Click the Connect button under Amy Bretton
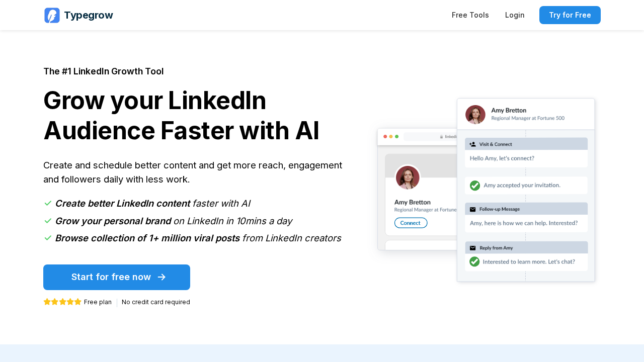The height and width of the screenshot is (362, 644). (x=411, y=223)
